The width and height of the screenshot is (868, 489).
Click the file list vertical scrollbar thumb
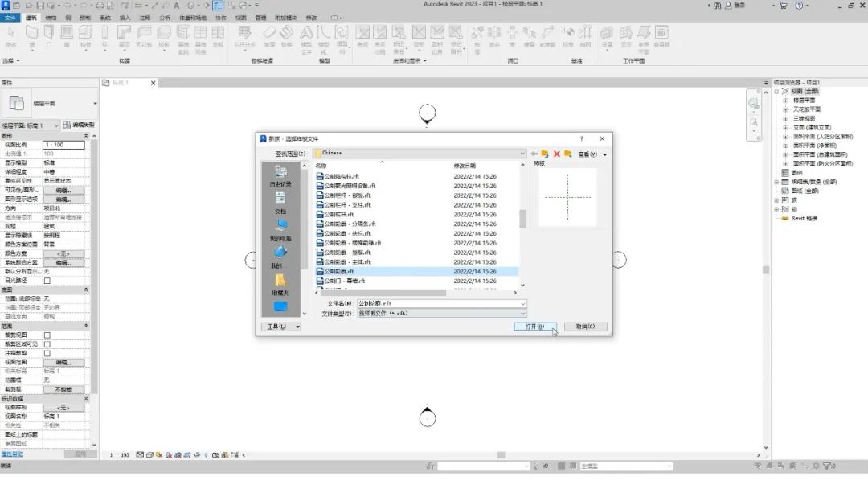522,218
